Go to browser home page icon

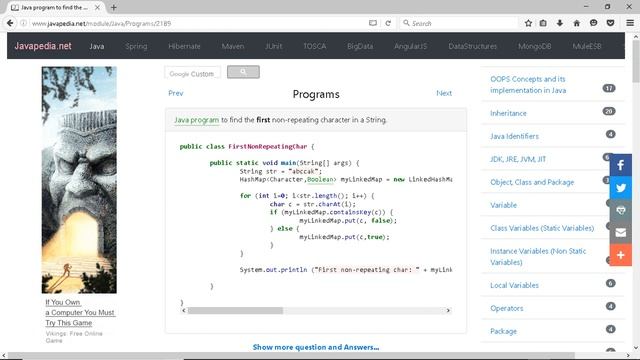click(x=576, y=23)
